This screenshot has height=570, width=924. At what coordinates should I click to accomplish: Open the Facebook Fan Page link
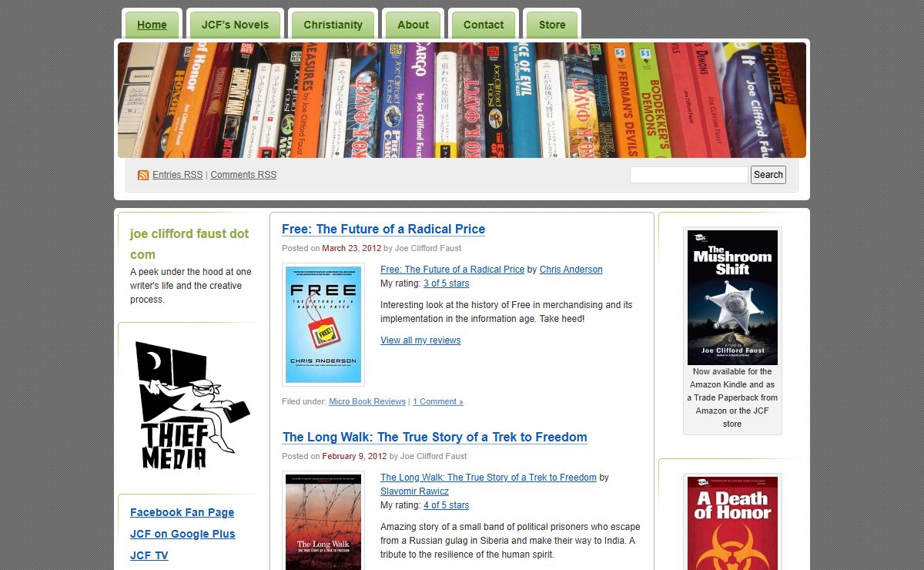[x=182, y=512]
